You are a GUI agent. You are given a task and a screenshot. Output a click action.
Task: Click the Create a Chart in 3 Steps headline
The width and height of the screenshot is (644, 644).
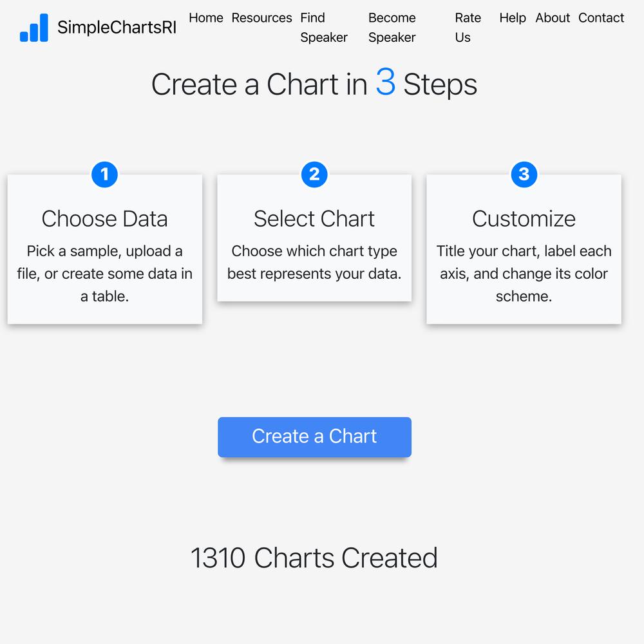click(x=314, y=83)
